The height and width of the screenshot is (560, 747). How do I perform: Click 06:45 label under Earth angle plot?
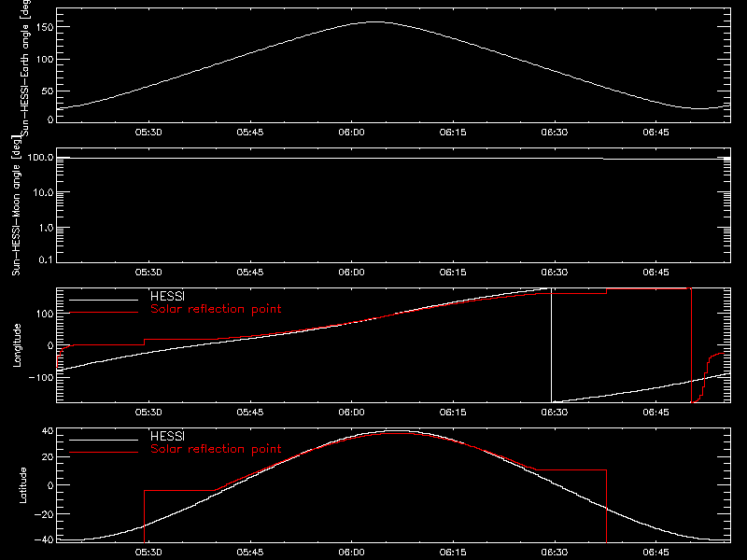655,132
